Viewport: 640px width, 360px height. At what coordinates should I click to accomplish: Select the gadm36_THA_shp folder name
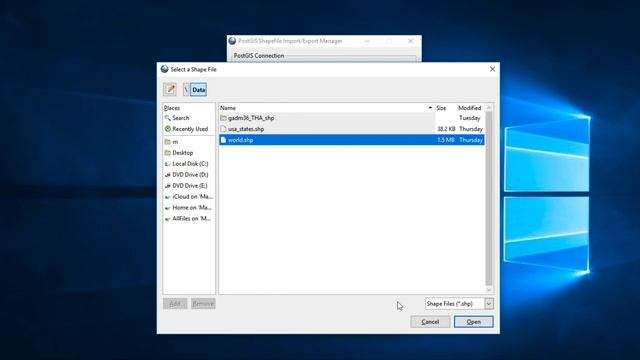pyautogui.click(x=251, y=118)
